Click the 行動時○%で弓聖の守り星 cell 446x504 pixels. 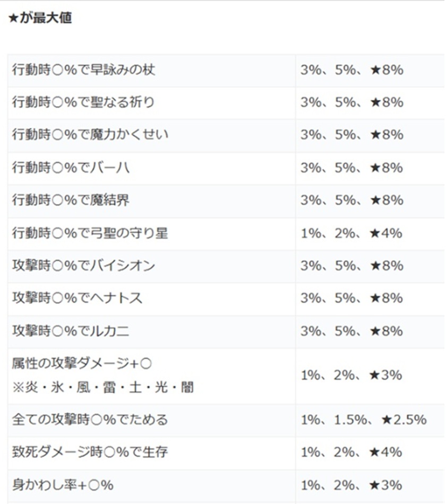(90, 233)
